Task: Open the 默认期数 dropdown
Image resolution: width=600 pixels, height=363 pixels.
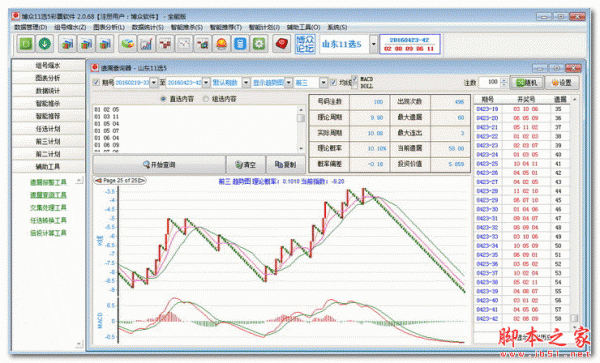Action: coord(246,83)
